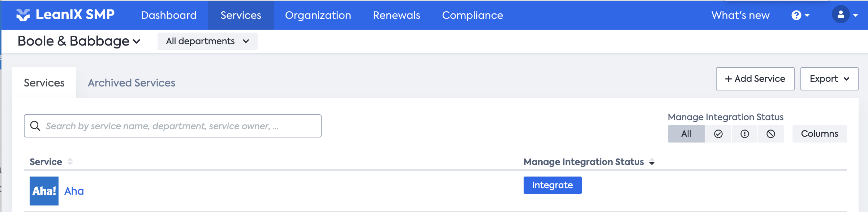The width and height of the screenshot is (868, 212).
Task: Open the Aha service link
Action: click(x=74, y=191)
